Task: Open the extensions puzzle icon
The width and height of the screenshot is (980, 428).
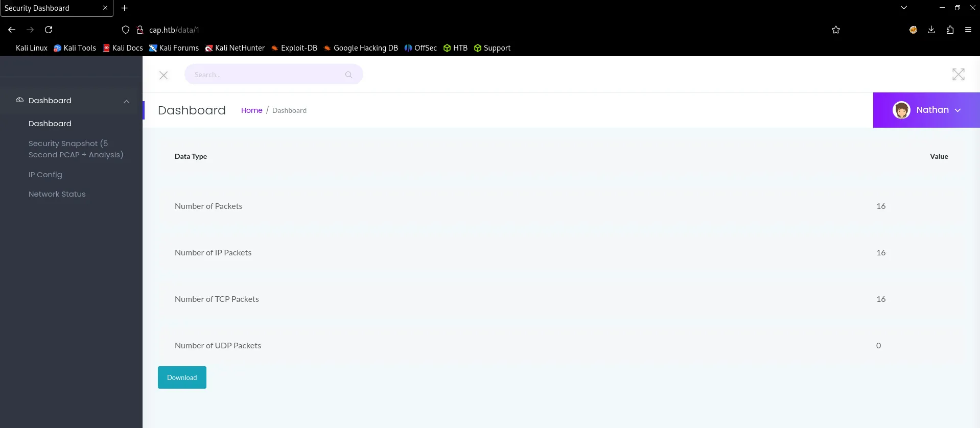Action: [950, 30]
